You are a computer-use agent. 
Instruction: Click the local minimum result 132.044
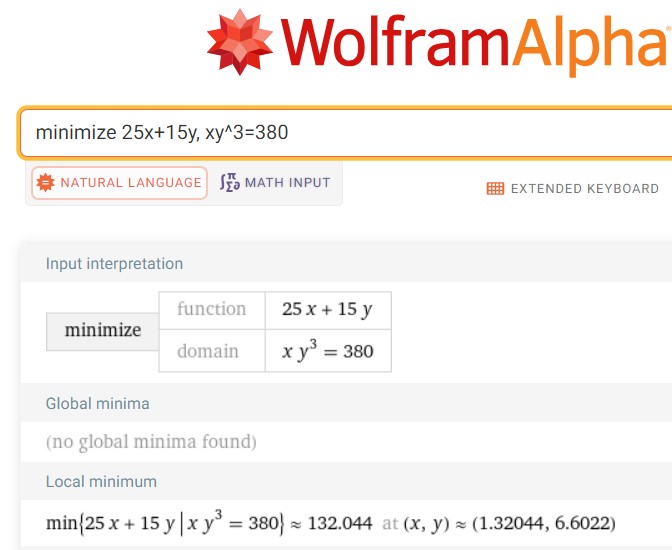tap(340, 523)
